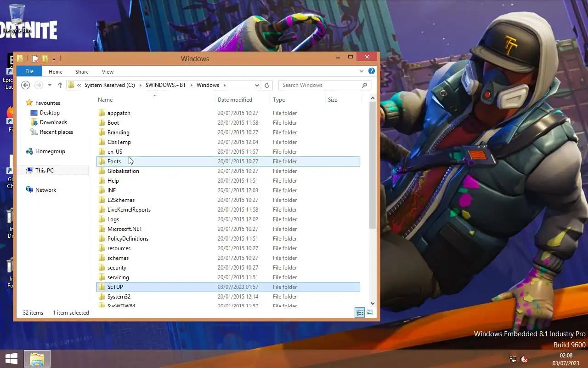Expand the arrow after Windows in address bar

pos(224,85)
